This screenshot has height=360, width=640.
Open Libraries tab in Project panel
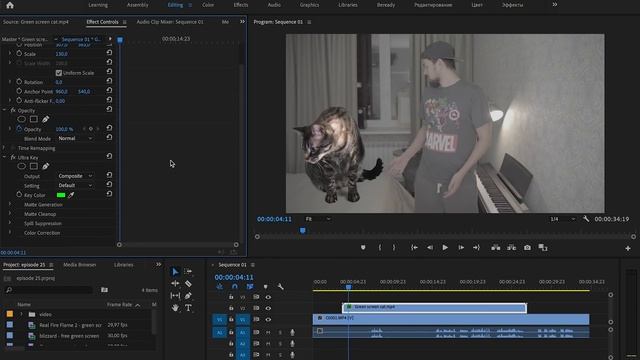[124, 265]
